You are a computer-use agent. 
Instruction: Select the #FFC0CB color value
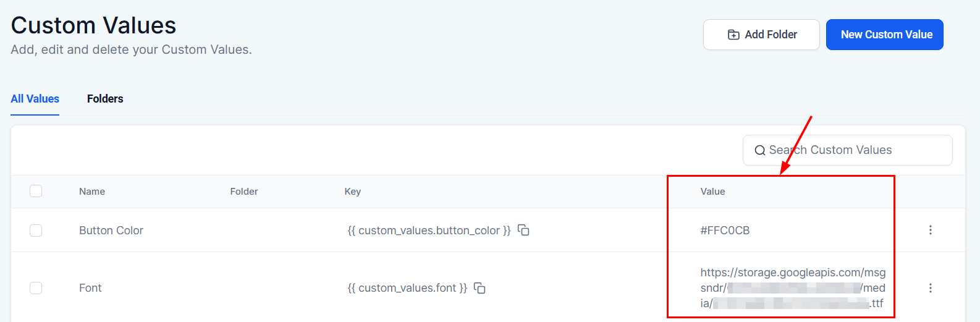(725, 231)
